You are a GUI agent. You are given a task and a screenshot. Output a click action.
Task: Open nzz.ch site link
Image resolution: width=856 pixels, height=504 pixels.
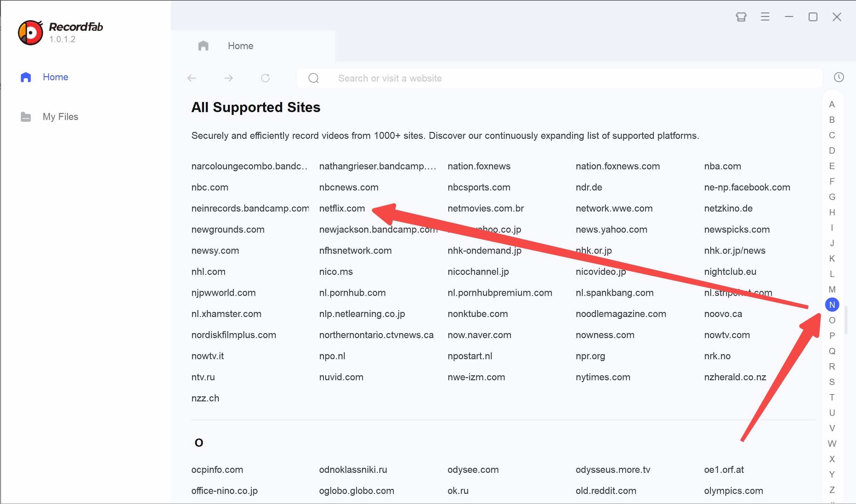[205, 398]
